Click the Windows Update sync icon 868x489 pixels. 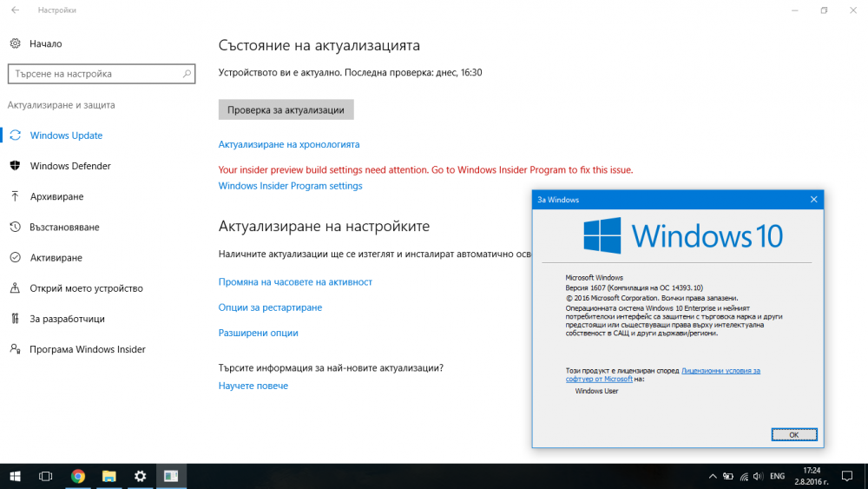tap(16, 135)
